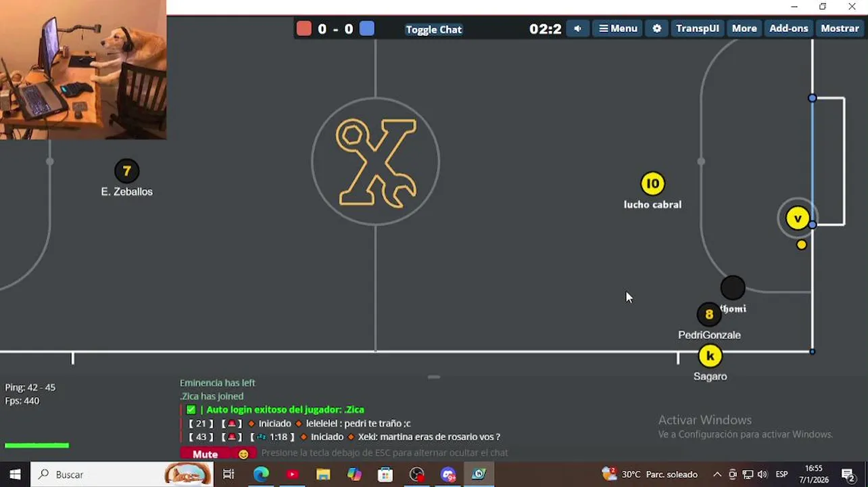Click the k player disc Sagaro

click(710, 356)
